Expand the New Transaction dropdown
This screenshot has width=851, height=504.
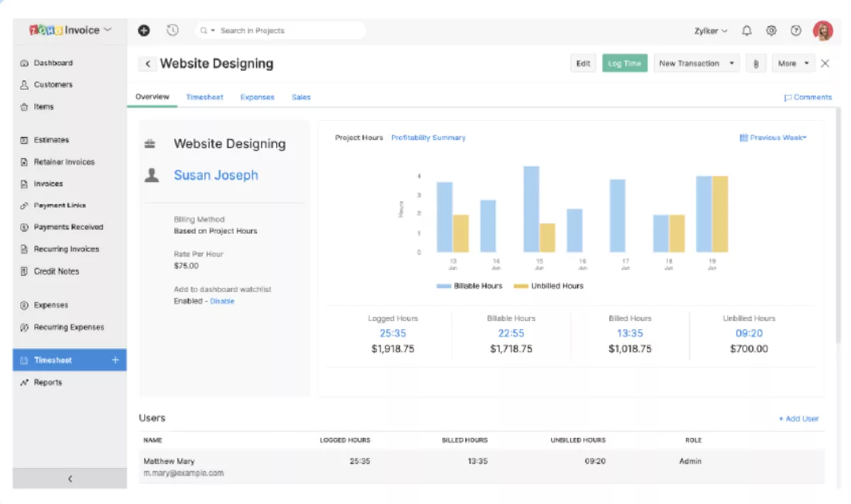pyautogui.click(x=696, y=64)
